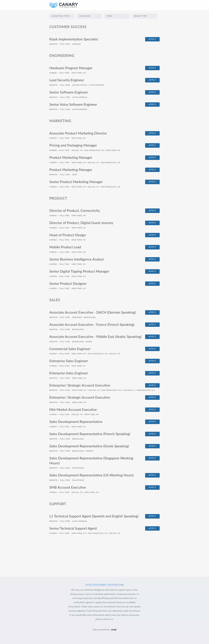This screenshot has width=209, height=644.
Task: Apply to the Hardware Program Manager role
Action: 152,68
